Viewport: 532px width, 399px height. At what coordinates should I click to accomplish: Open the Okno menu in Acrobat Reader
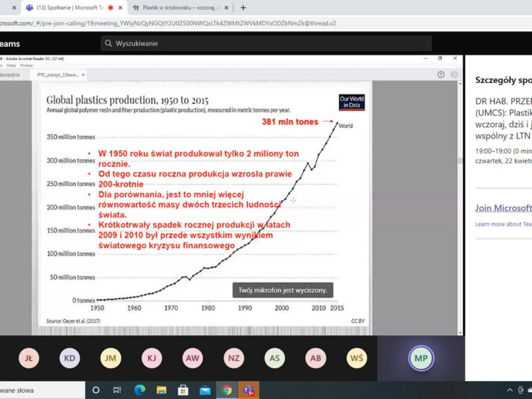click(x=11, y=65)
